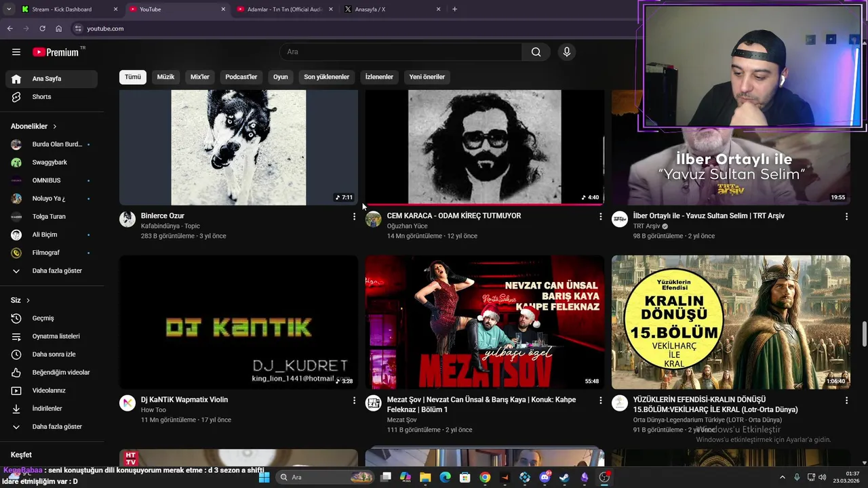Open Oynatma listeleri in the sidebar
Screen dimensions: 868x488
tap(52, 336)
